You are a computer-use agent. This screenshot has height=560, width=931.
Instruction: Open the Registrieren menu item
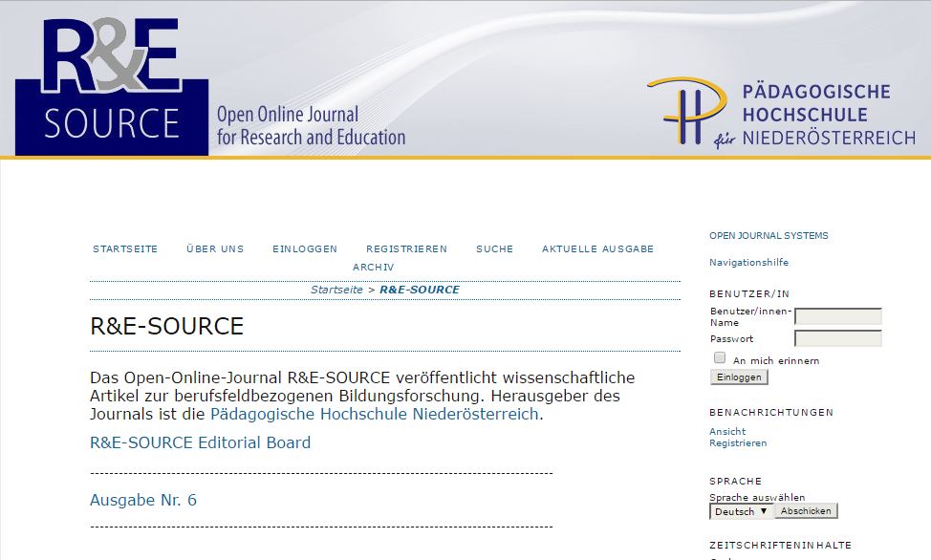(x=407, y=248)
